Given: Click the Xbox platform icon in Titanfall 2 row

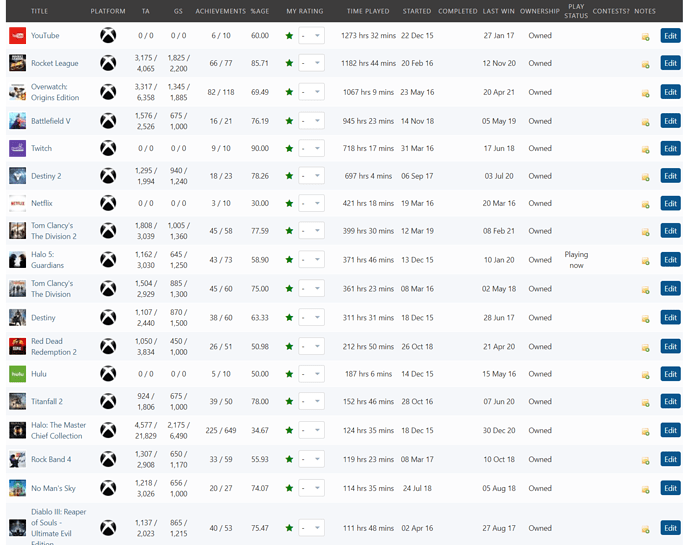Looking at the screenshot, I should 108,401.
